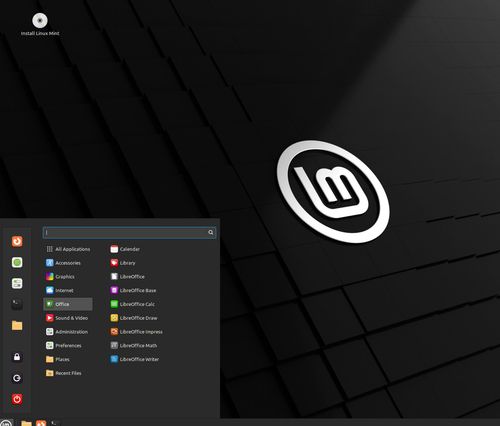This screenshot has height=426, width=500.
Task: Open the Preferences category
Action: [68, 345]
